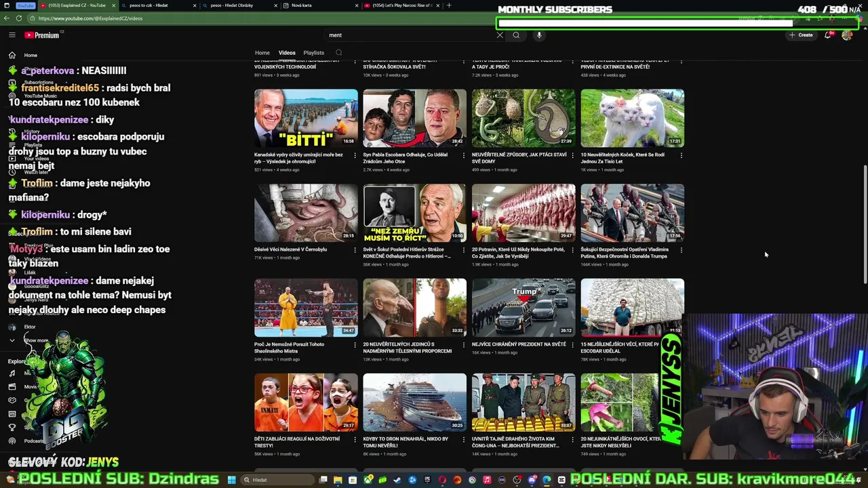This screenshot has height=488, width=868.
Task: Open title Nejvíce chráněný prezident na světě
Action: (x=519, y=344)
